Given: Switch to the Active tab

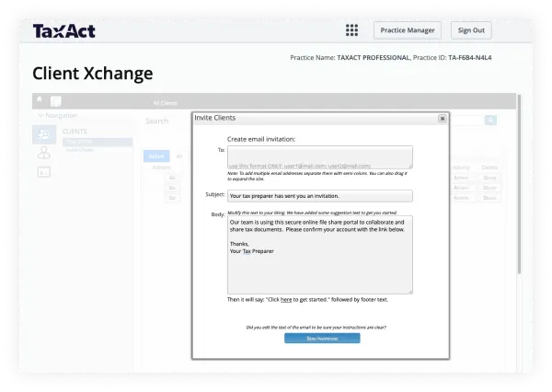Looking at the screenshot, I should point(156,156).
